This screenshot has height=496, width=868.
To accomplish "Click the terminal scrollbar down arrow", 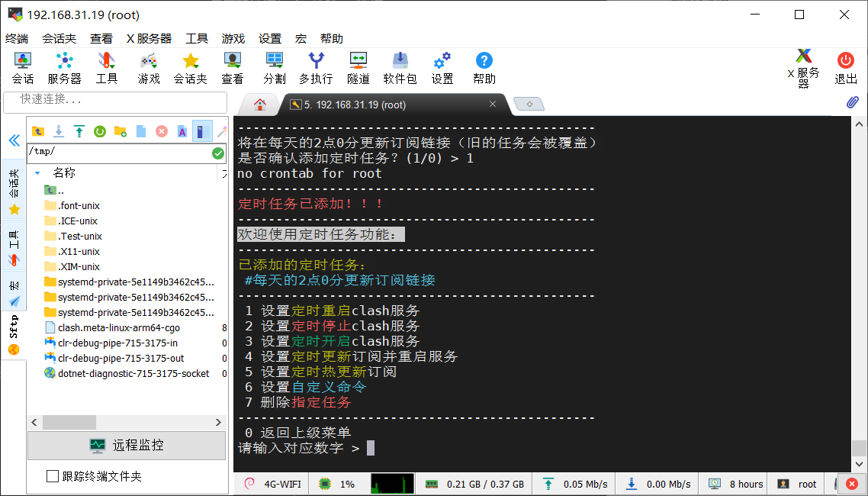I will point(859,464).
